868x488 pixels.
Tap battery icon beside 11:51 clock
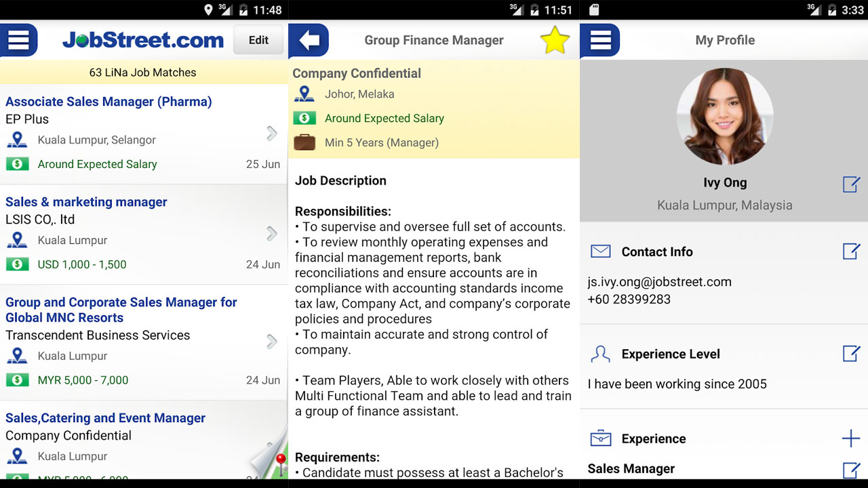point(534,10)
